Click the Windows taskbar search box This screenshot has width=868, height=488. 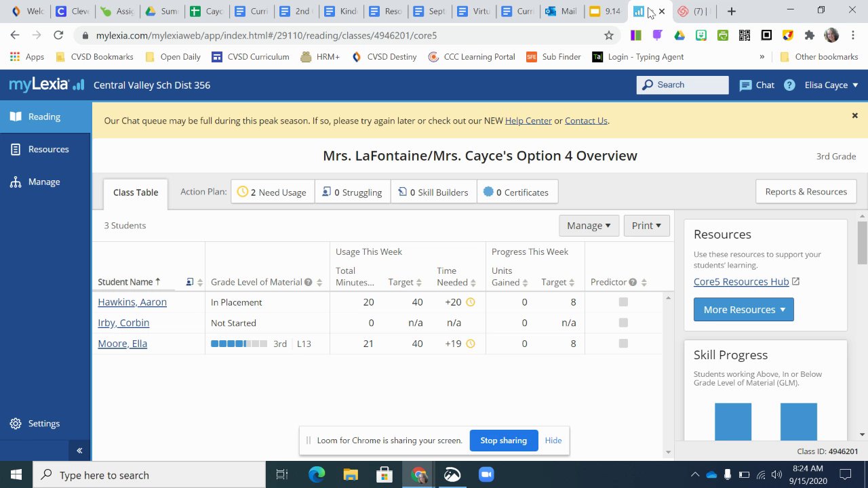(149, 475)
